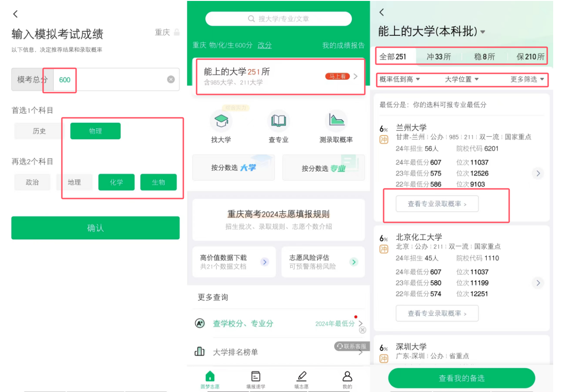Toggle the 地理 subject option

point(74,182)
